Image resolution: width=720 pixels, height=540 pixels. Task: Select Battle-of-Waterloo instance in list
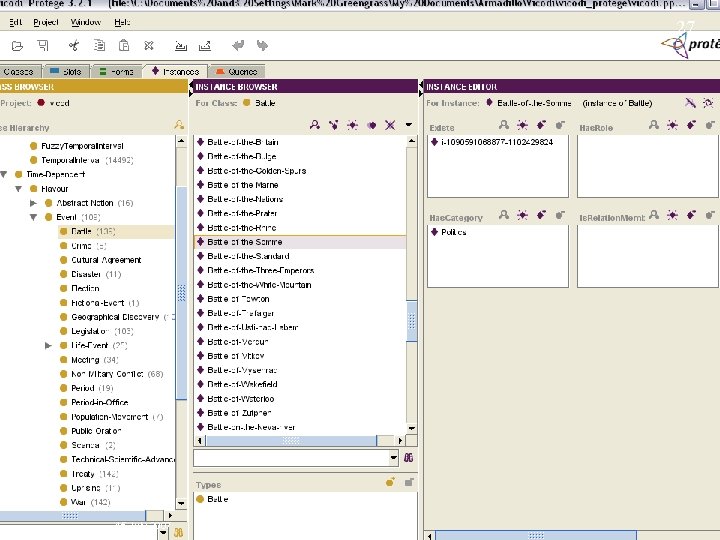[x=241, y=399]
